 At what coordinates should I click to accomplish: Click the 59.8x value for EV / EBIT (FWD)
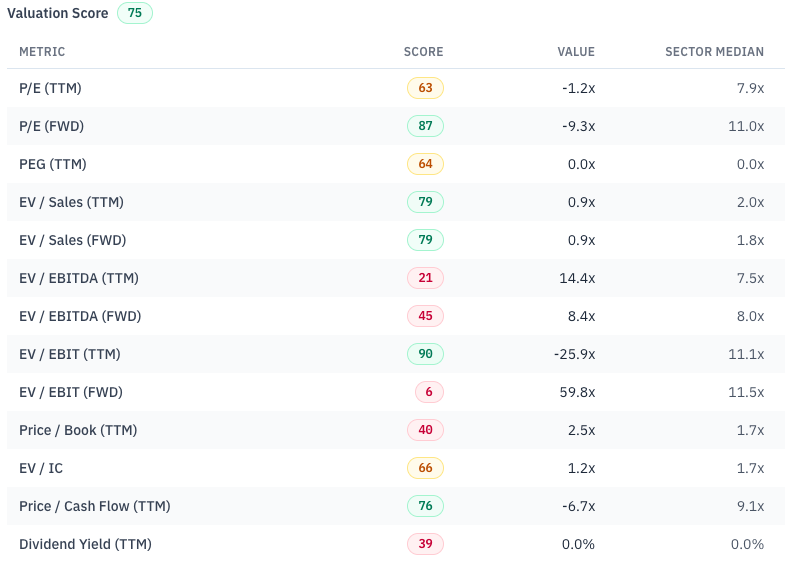pyautogui.click(x=577, y=393)
